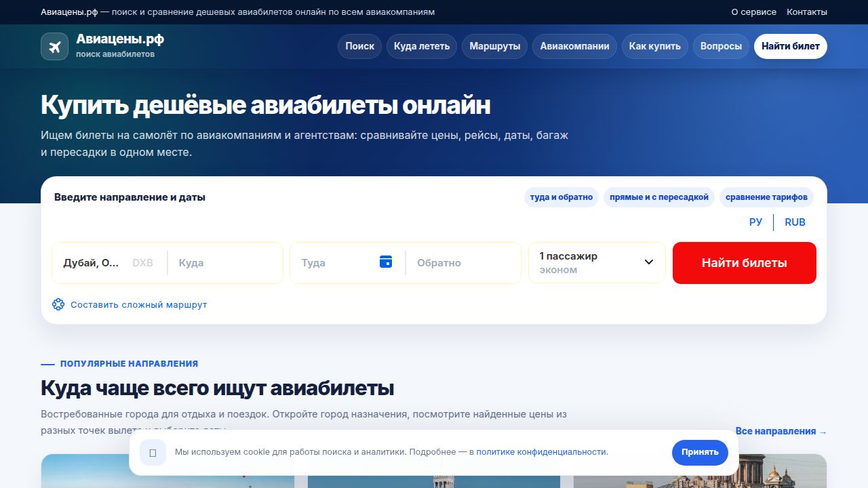Viewport: 868px width, 488px height.
Task: Click the DXB airport code
Action: click(x=142, y=263)
